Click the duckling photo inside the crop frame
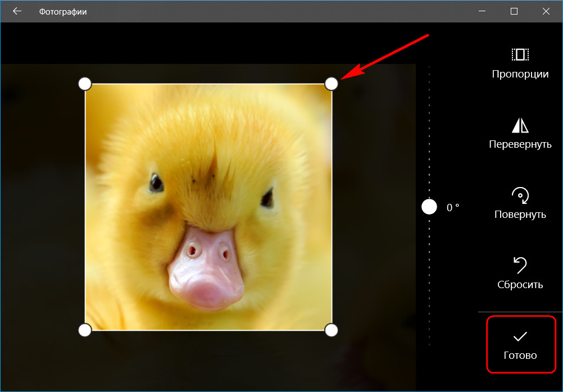The width and height of the screenshot is (563, 392). coord(208,207)
